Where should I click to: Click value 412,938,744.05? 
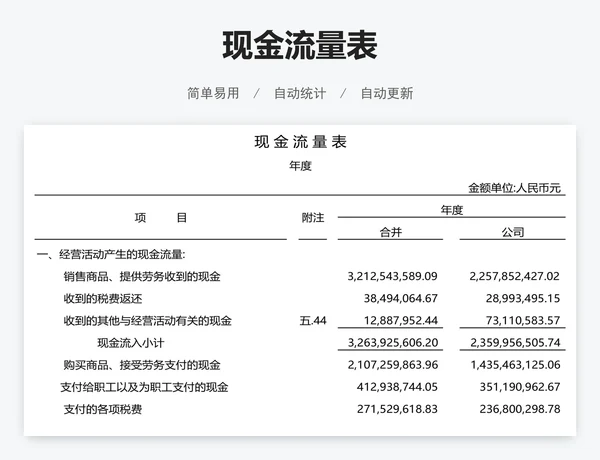click(397, 387)
